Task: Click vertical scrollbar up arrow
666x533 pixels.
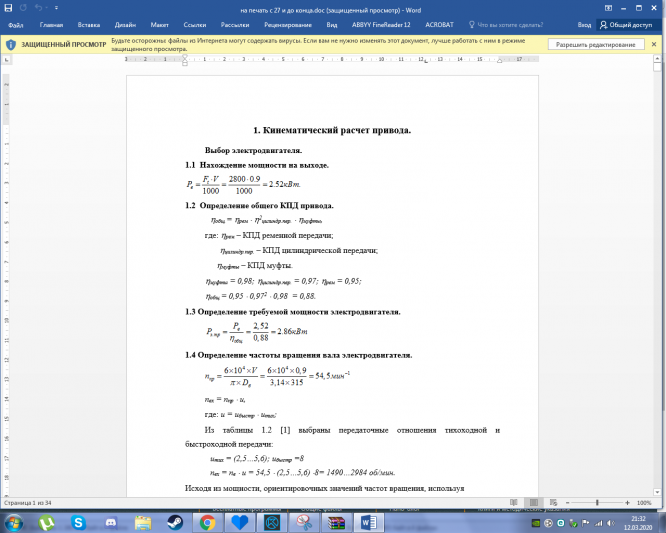Action: [x=657, y=58]
